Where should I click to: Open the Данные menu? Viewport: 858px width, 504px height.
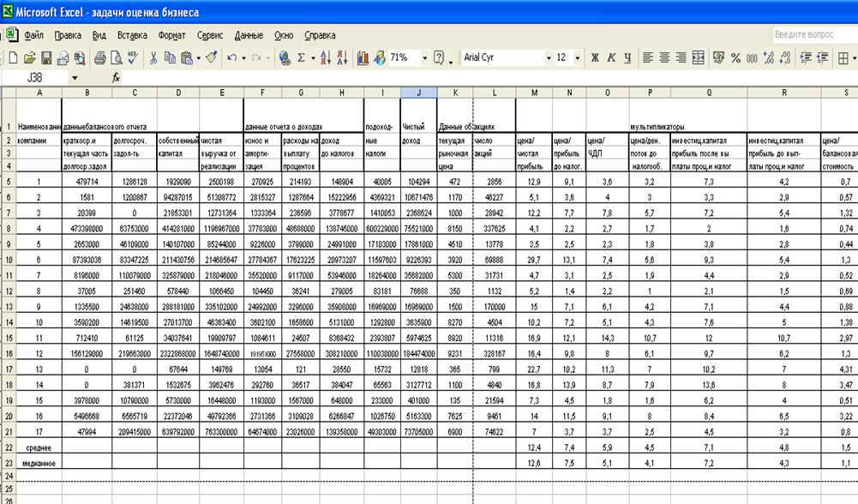(x=249, y=35)
